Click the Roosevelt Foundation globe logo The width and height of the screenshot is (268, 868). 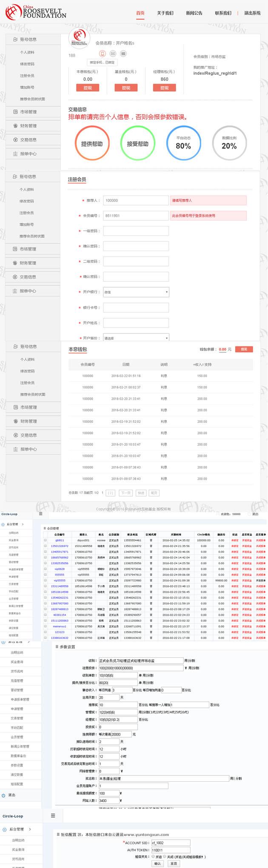[13, 12]
